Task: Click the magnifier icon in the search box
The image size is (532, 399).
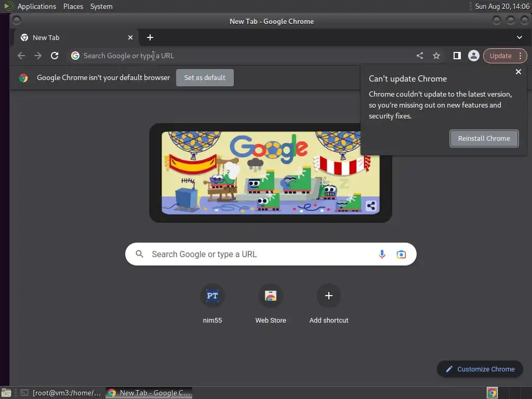Action: coord(139,254)
